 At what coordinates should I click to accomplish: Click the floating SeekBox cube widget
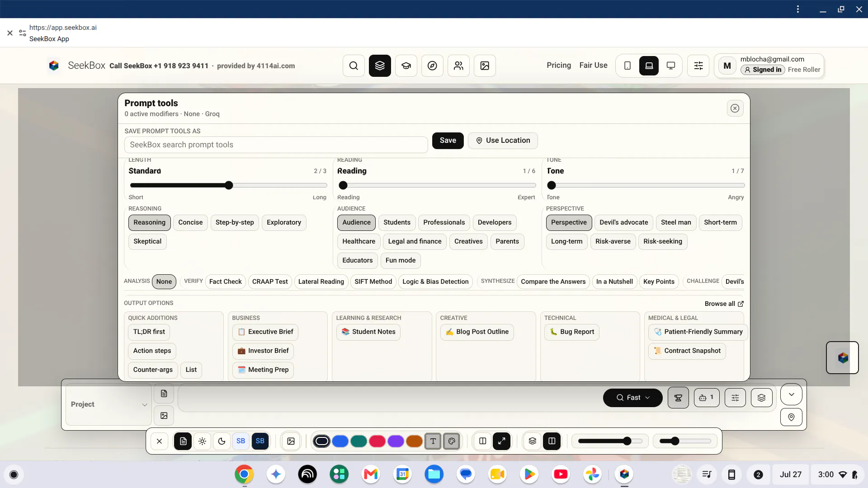point(843,358)
